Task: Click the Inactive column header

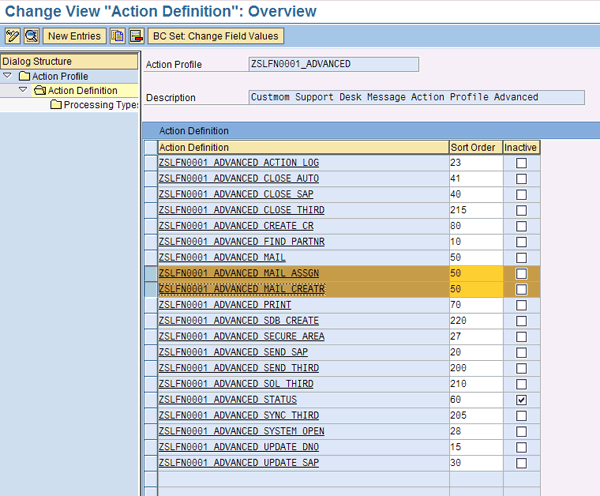Action: tap(520, 147)
